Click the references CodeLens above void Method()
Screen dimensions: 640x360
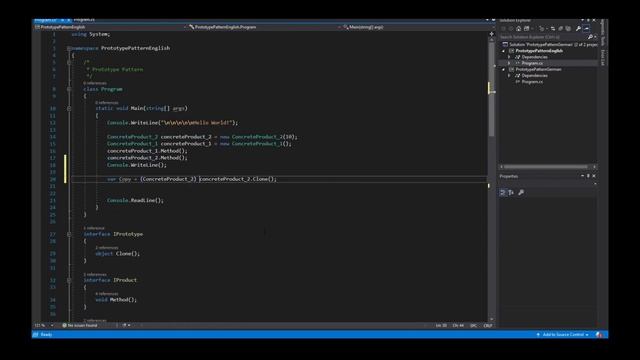107,294
